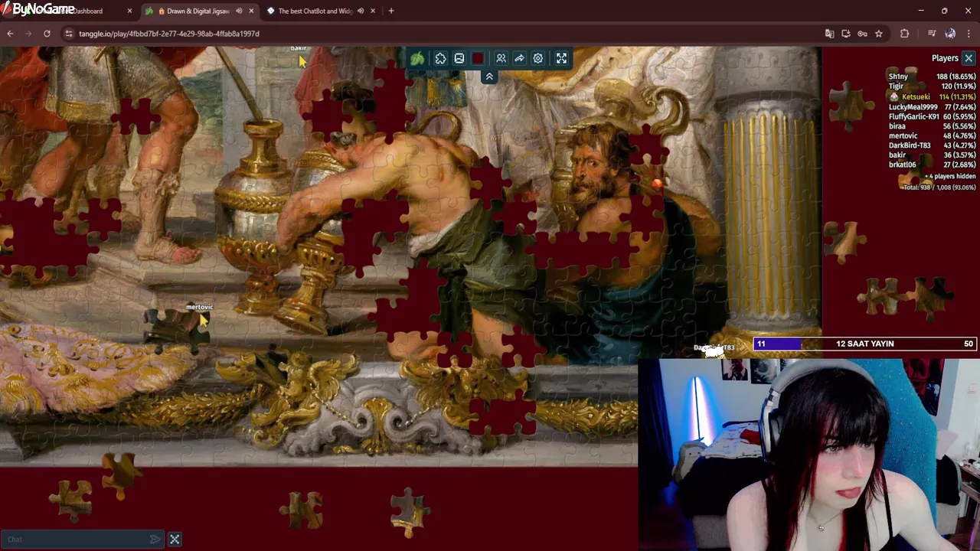Reload the Tanggle page

click(47, 34)
